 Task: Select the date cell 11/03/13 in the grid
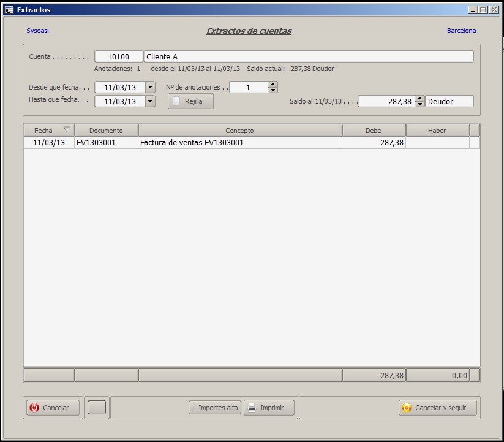point(49,142)
